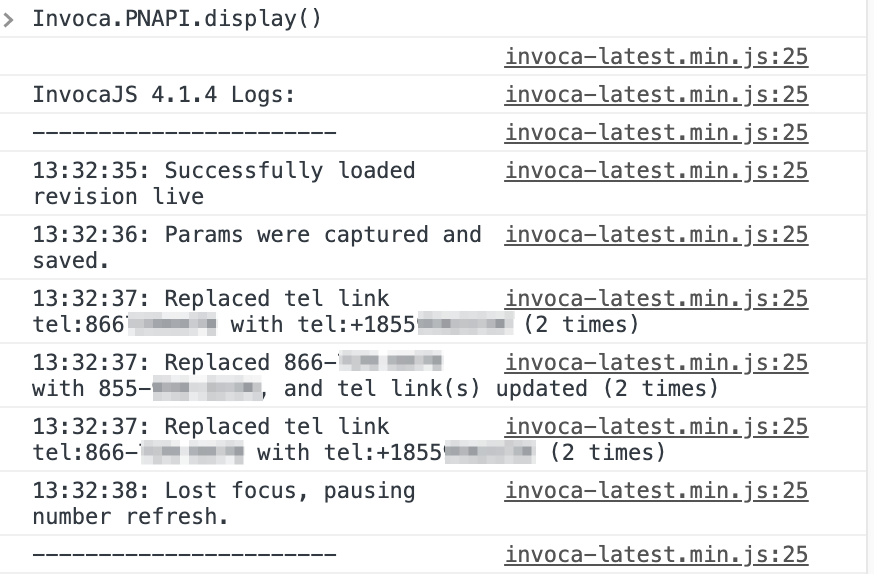Open source link for last Replaced tel link entry
This screenshot has width=874, height=574.
656,427
